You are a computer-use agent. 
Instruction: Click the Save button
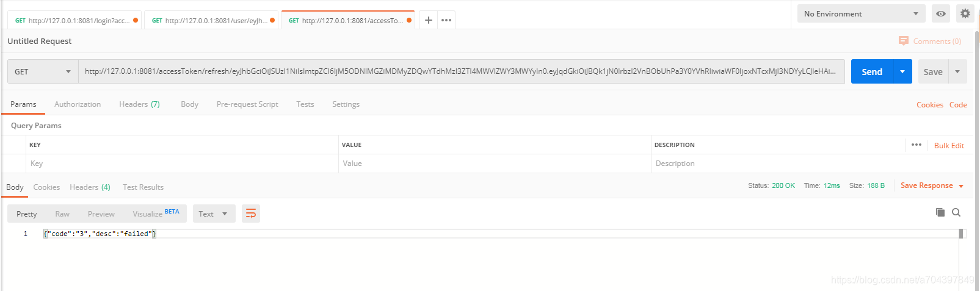click(933, 71)
